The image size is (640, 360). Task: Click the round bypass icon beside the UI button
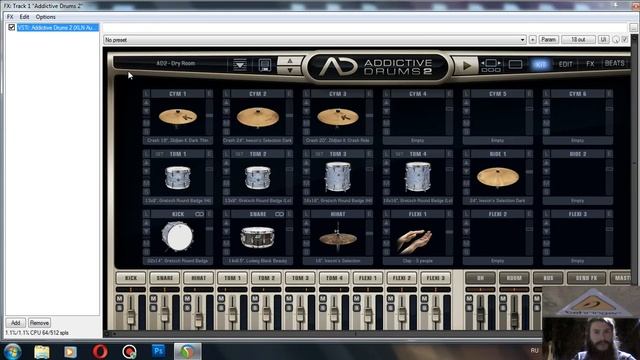616,40
